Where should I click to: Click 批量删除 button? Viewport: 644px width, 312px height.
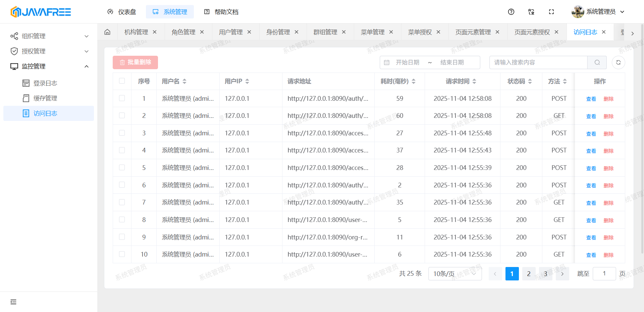coord(135,62)
